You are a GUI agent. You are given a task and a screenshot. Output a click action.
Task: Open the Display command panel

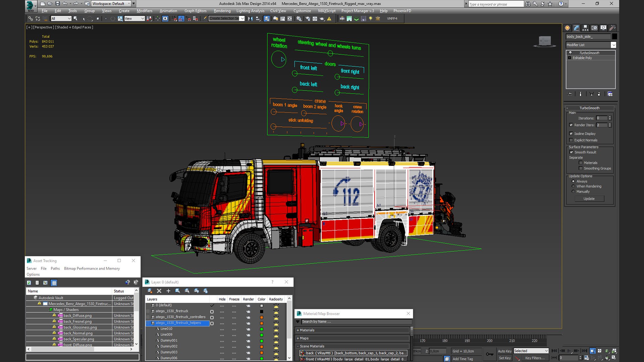click(x=603, y=28)
